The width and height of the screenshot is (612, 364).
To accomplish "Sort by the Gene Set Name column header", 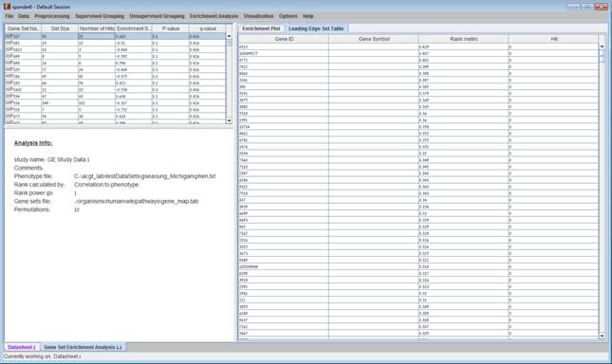I will point(24,28).
